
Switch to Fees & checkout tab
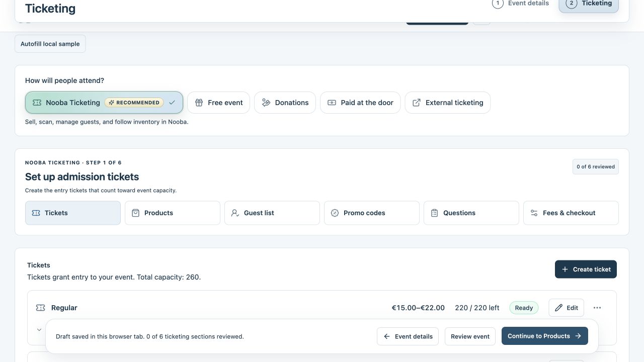571,213
